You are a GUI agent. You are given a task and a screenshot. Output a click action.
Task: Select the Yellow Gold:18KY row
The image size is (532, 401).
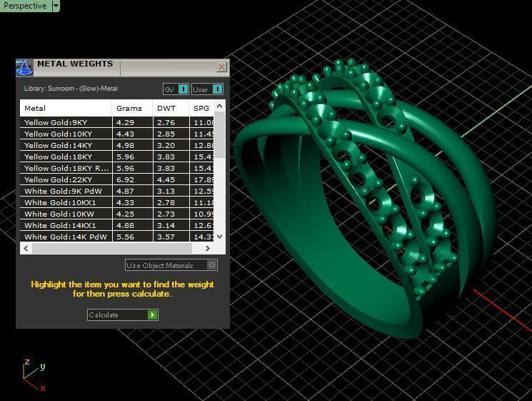(117, 157)
